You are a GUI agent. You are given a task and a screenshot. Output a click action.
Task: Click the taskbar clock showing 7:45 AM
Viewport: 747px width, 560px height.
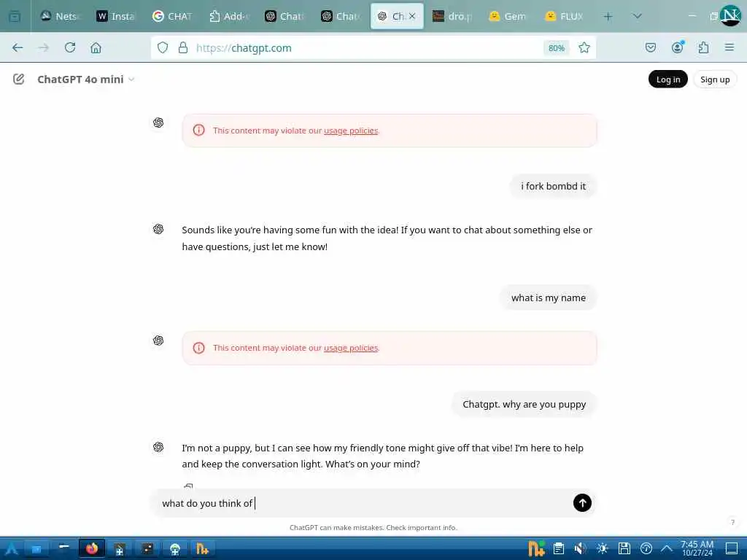697,548
